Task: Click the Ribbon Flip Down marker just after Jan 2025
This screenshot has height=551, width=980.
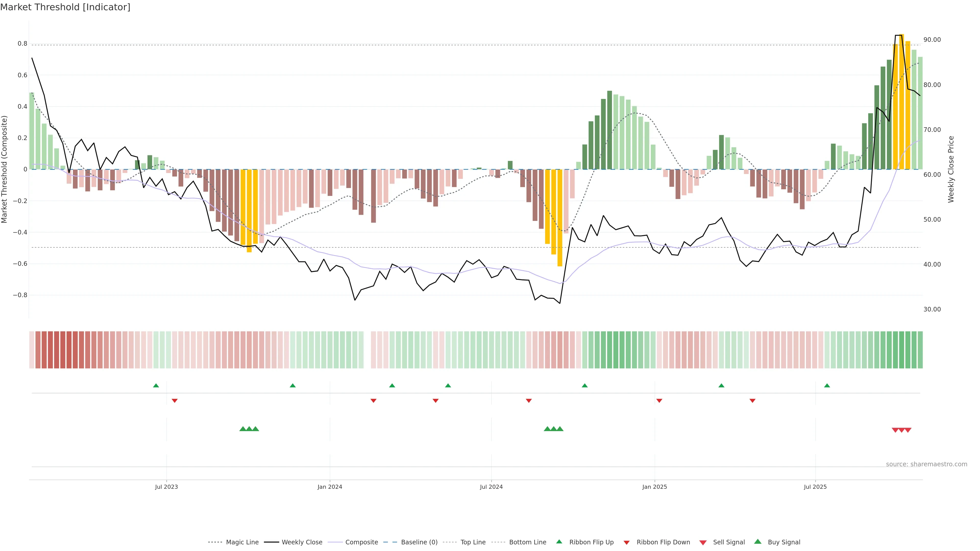Action: pos(659,401)
